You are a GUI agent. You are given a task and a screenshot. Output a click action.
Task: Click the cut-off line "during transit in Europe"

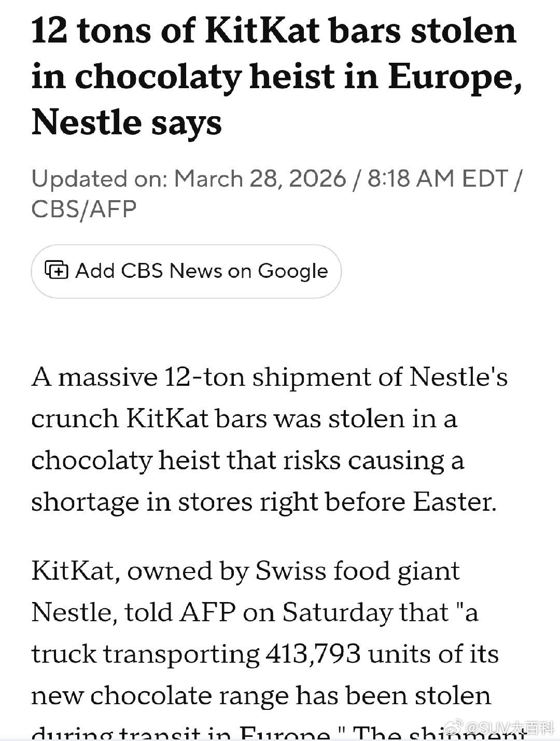[181, 734]
